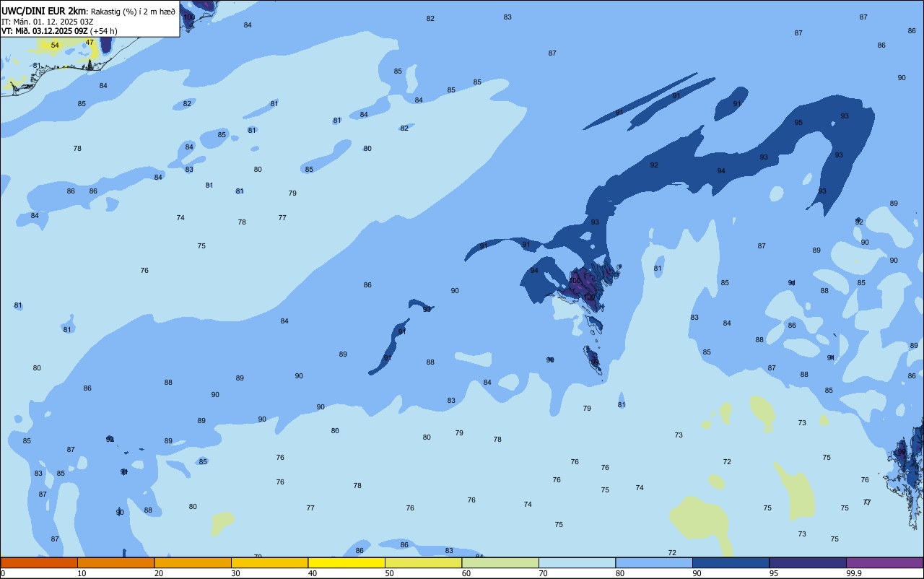Click the '20' legend scale label

159,573
